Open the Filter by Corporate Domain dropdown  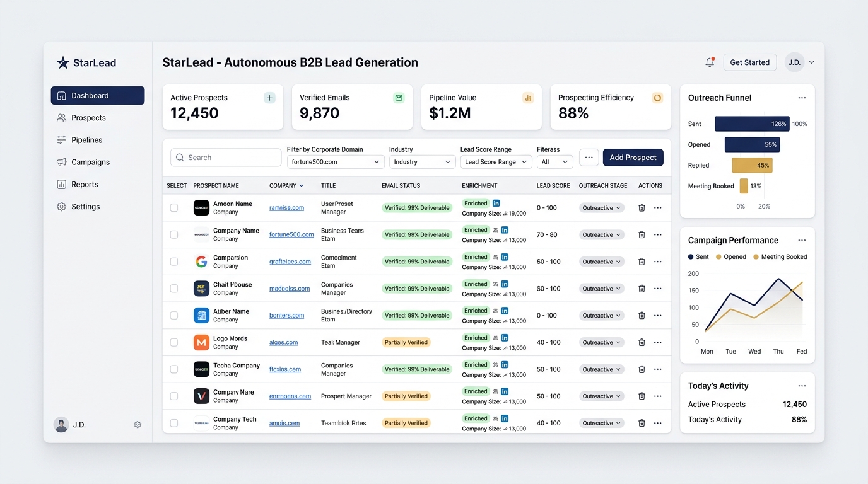point(336,162)
